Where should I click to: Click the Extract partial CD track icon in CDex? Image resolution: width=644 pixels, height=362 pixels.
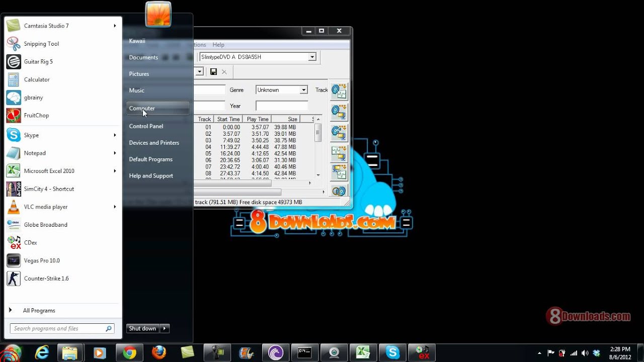(340, 132)
